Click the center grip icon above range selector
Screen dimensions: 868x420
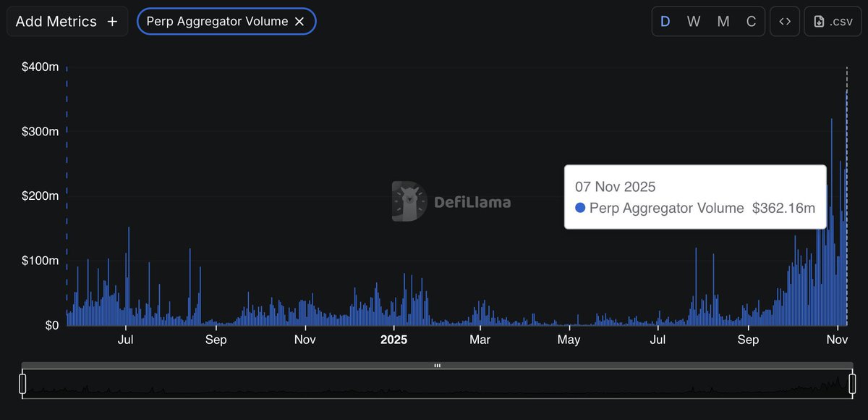click(437, 366)
